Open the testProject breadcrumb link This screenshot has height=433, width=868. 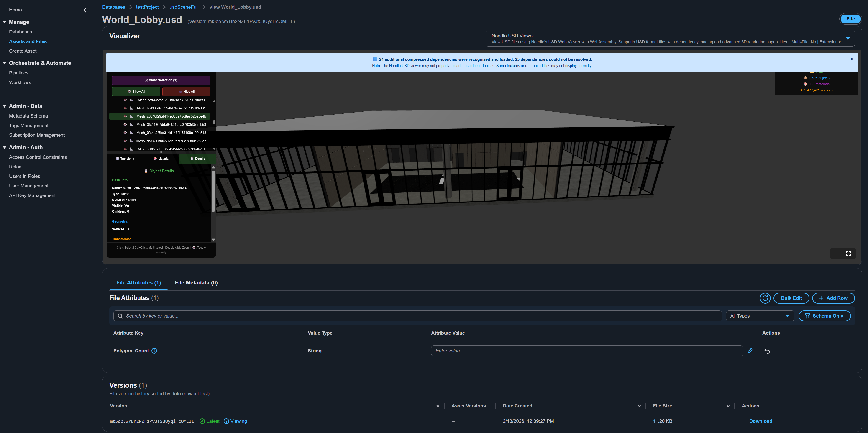[147, 7]
